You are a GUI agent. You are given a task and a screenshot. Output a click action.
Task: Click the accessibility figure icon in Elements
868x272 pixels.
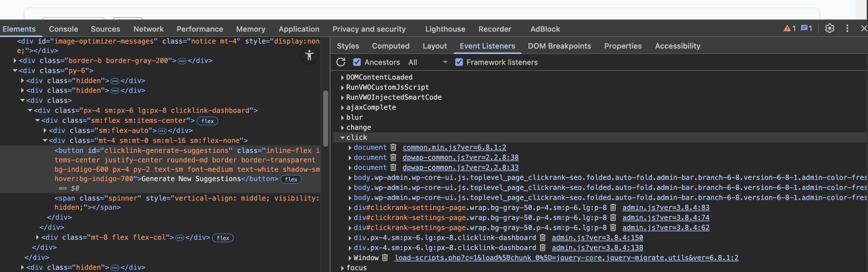(x=309, y=55)
